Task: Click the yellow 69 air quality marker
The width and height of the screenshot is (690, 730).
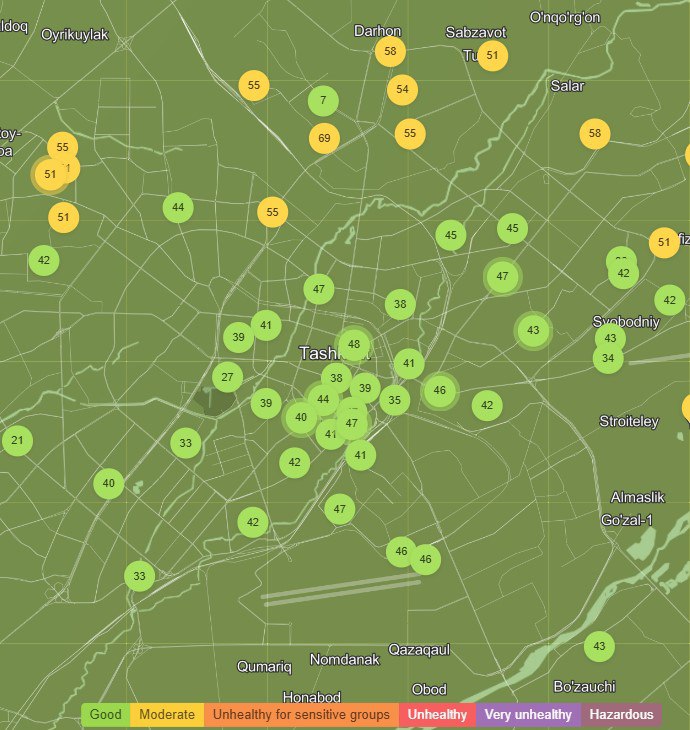Action: point(324,138)
